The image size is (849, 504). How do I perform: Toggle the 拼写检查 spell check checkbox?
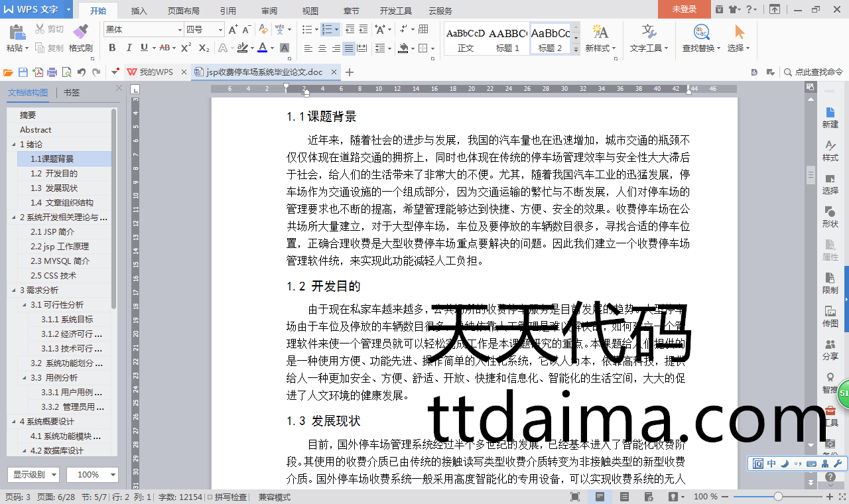(x=210, y=497)
